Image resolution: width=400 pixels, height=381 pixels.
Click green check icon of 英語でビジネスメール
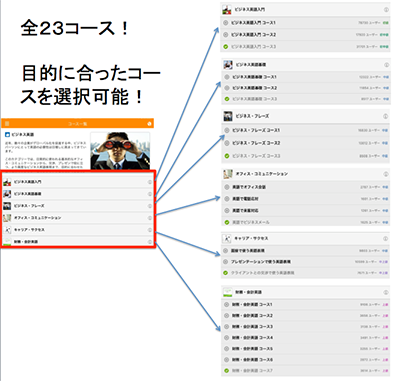(227, 222)
